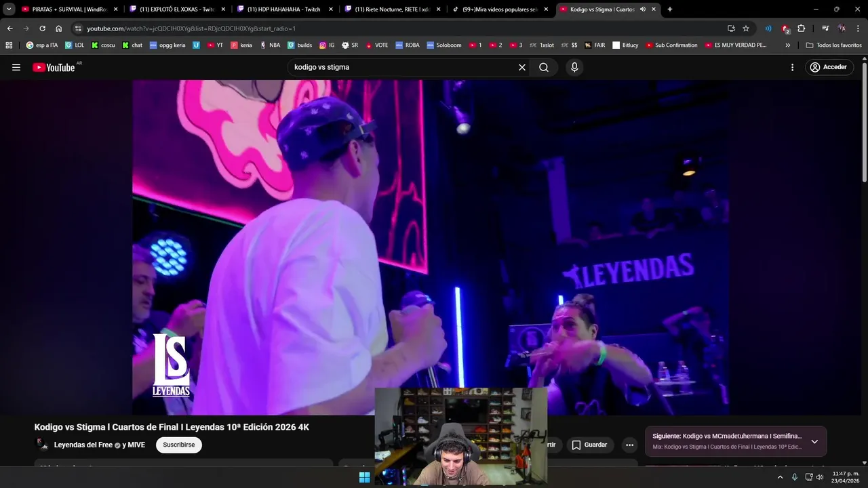Open the chat bookmark

point(132,45)
